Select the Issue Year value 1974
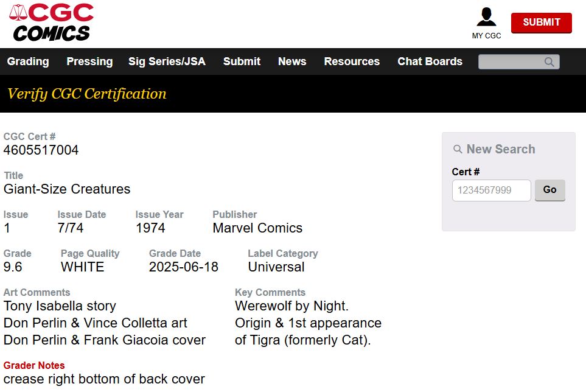This screenshot has height=392, width=586. click(x=150, y=228)
